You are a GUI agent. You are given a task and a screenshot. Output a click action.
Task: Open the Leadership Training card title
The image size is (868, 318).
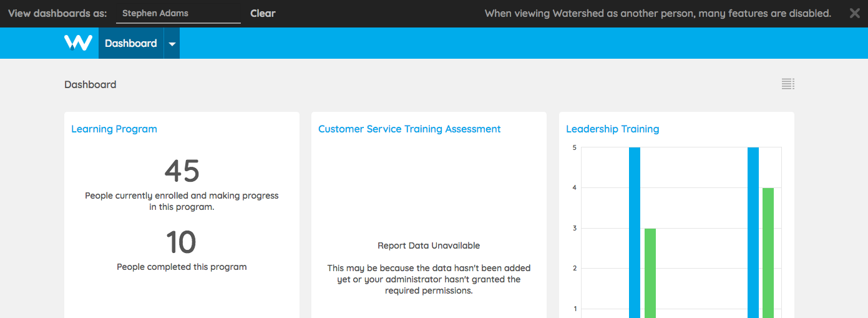tap(612, 129)
